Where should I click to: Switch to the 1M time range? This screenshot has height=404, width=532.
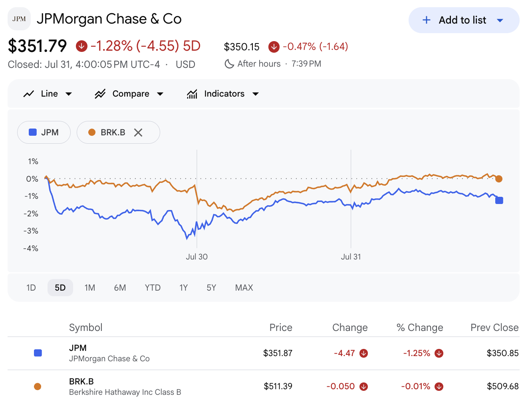pyautogui.click(x=90, y=288)
